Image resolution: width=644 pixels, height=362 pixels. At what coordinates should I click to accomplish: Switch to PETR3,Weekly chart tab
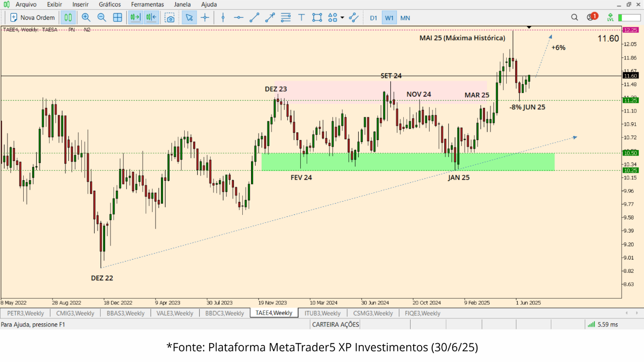click(25, 313)
